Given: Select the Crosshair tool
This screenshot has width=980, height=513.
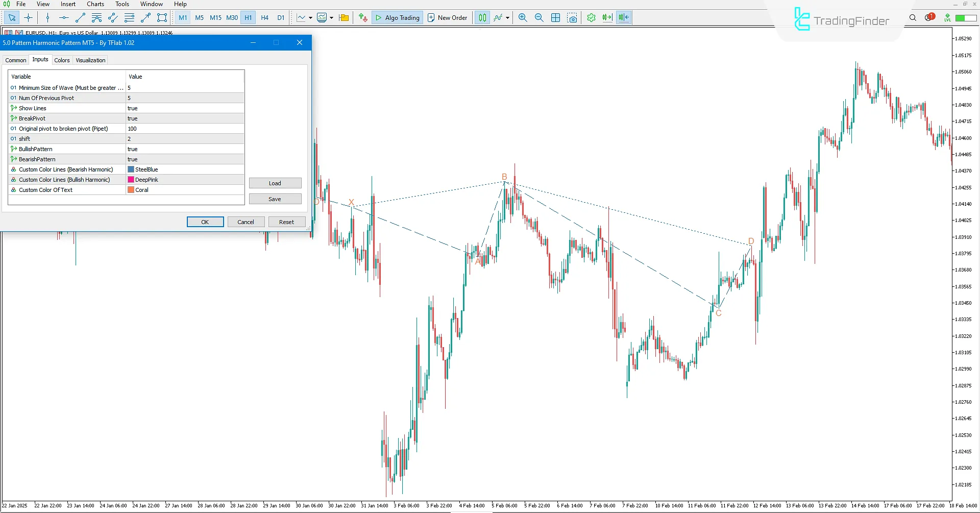Looking at the screenshot, I should click(28, 17).
